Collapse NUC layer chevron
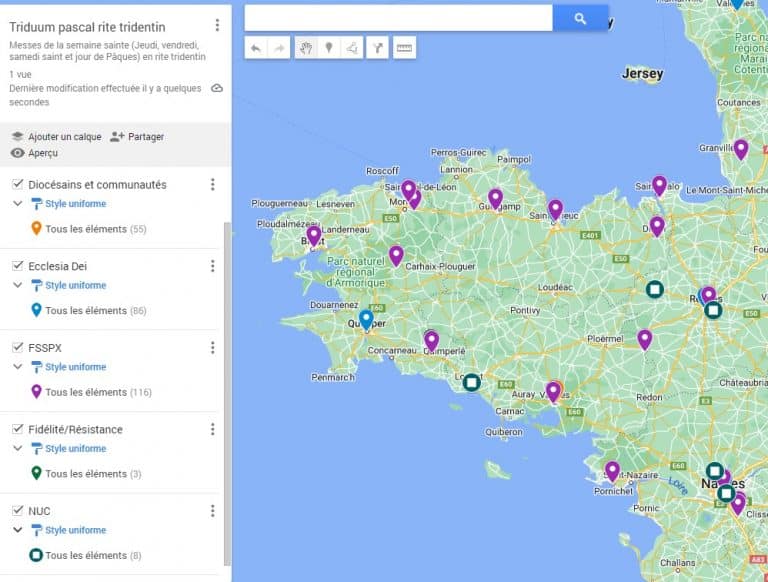Viewport: 768px width, 582px height. pos(18,530)
